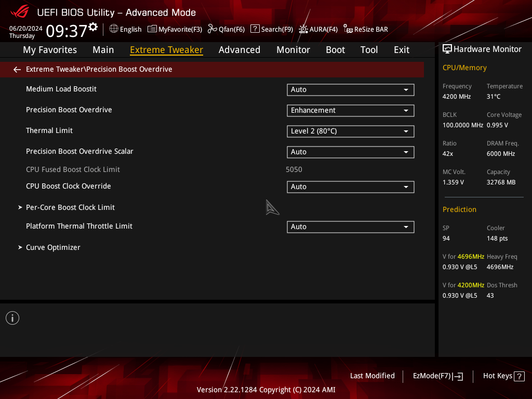532x399 pixels.
Task: Click the Last Modified button
Action: [x=372, y=376]
